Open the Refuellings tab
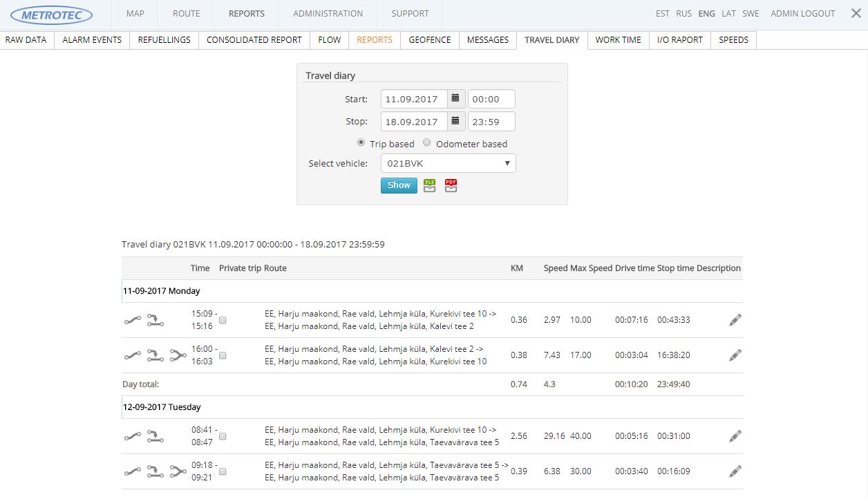 [x=164, y=40]
